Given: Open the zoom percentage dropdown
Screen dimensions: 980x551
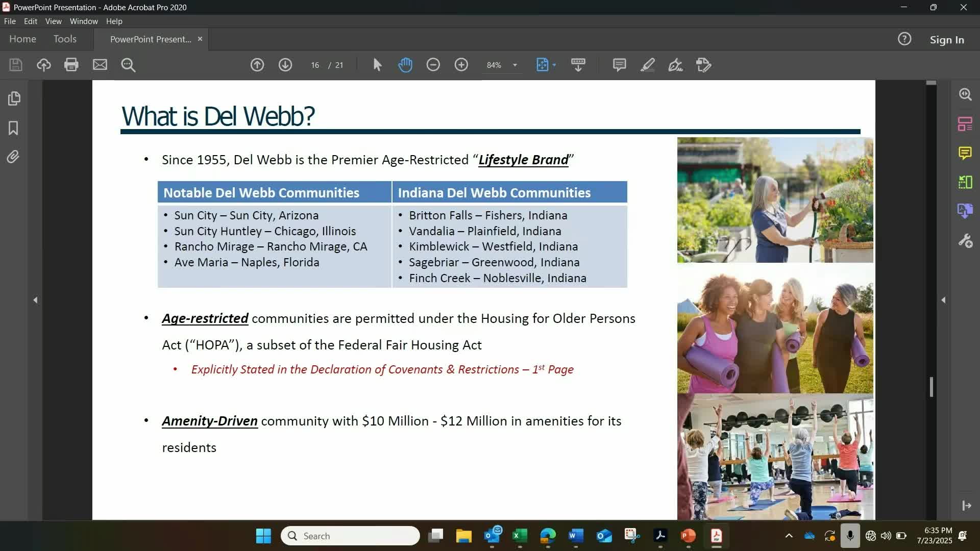Looking at the screenshot, I should tap(515, 65).
